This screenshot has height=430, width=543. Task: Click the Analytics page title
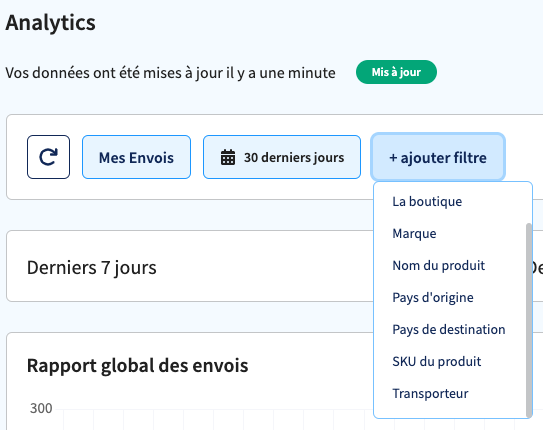[x=50, y=23]
